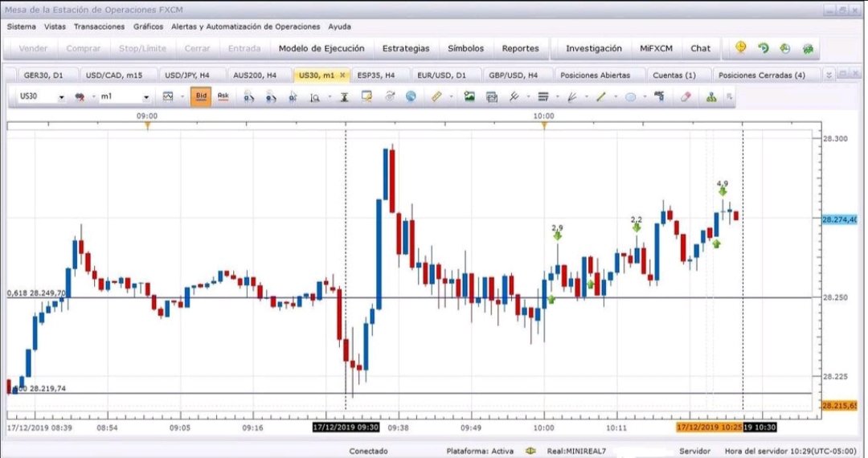Select the blue ellipse shape tool
The width and height of the screenshot is (868, 458).
click(x=631, y=96)
